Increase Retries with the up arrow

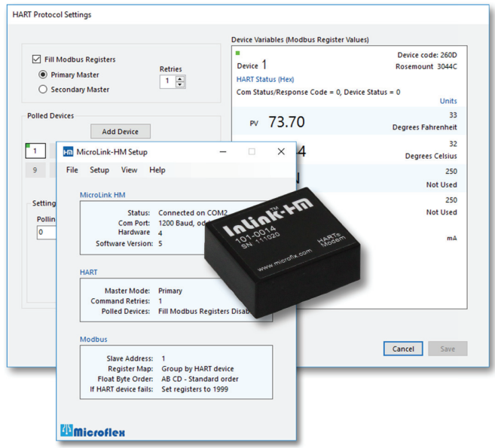click(179, 78)
